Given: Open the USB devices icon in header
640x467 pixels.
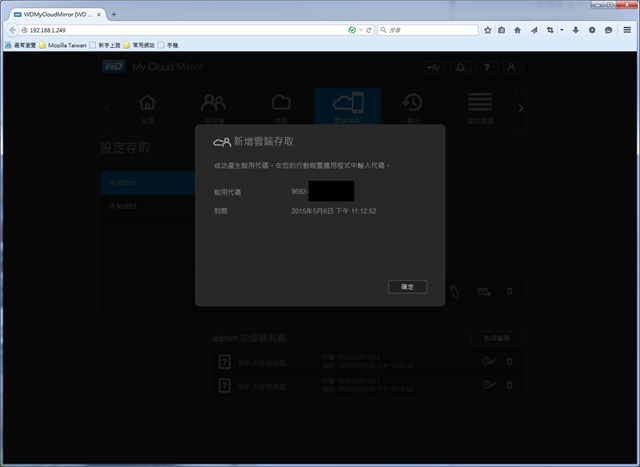Looking at the screenshot, I should click(x=434, y=67).
